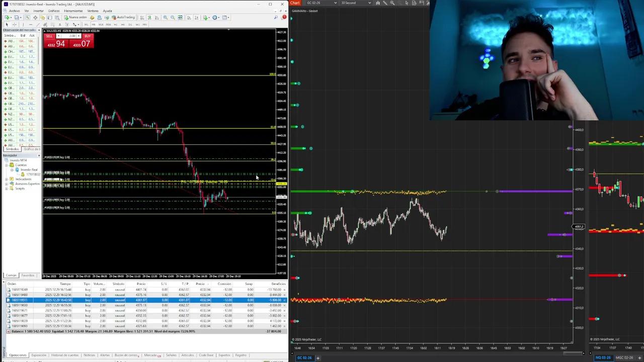Click the zoom in magnifier icon
Image resolution: width=644 pixels, height=362 pixels.
(165, 18)
